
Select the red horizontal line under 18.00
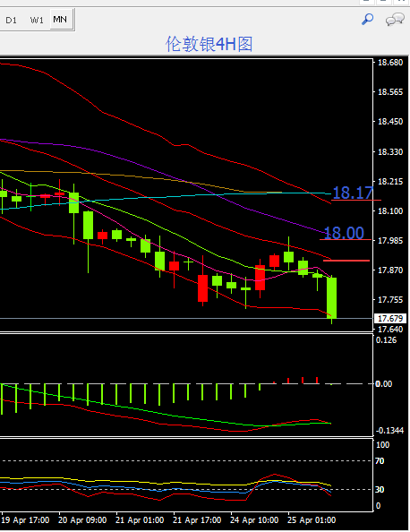346,239
